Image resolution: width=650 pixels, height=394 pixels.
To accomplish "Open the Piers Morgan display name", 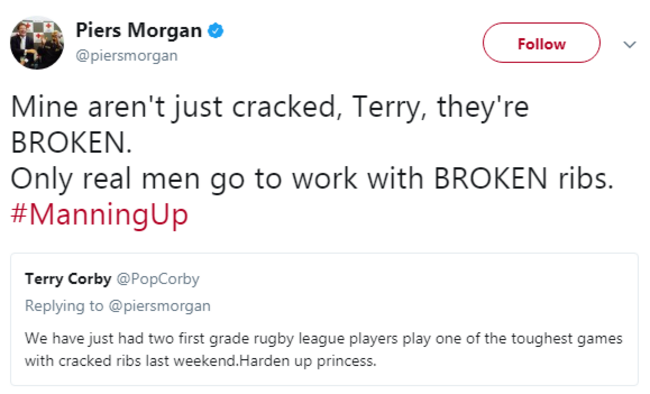I will click(139, 30).
